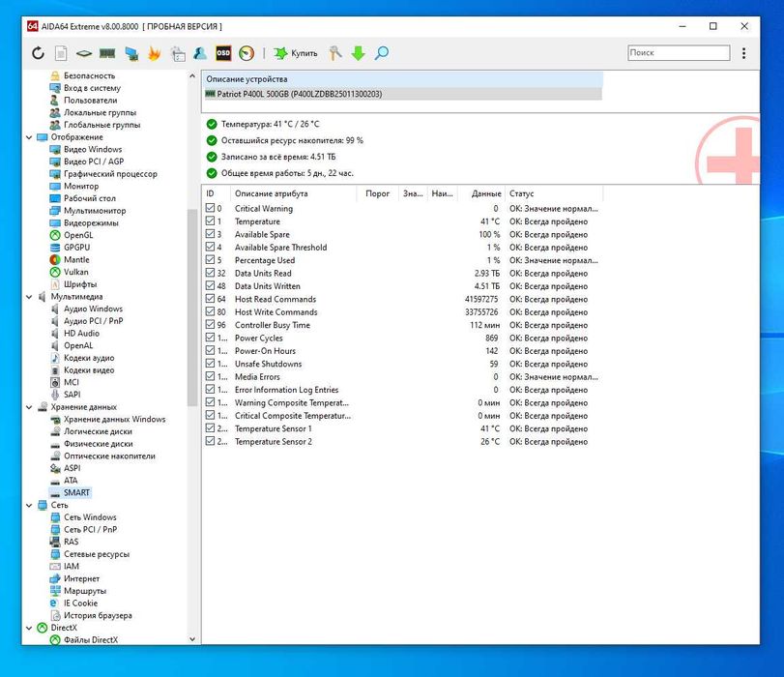The width and height of the screenshot is (784, 677).
Task: Open the IE Cookie tree item
Action: 80,603
